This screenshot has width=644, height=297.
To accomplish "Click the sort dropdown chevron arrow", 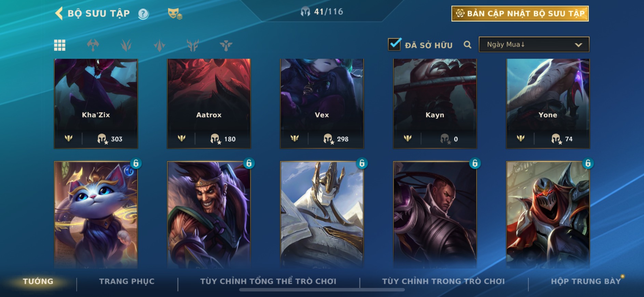I will [x=578, y=45].
